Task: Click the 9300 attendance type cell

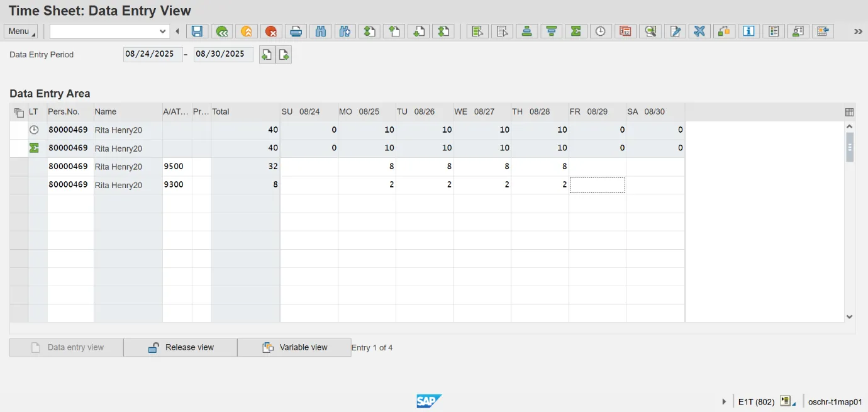Action: pyautogui.click(x=177, y=185)
